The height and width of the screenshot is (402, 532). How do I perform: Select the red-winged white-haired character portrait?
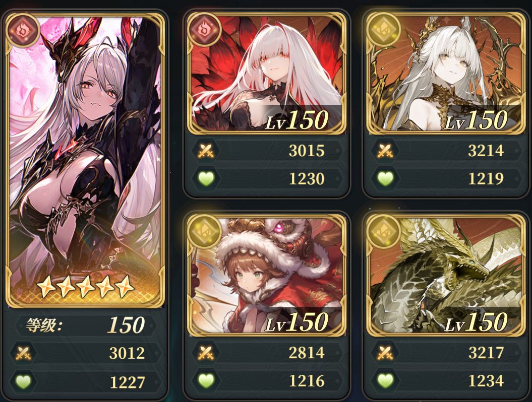click(x=266, y=73)
